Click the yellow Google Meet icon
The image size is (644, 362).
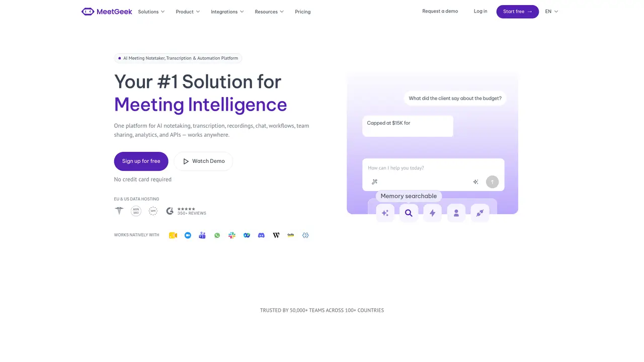pyautogui.click(x=173, y=235)
